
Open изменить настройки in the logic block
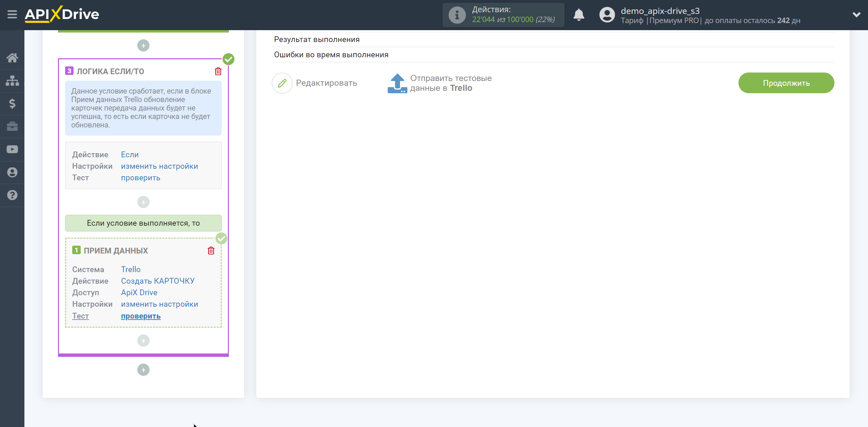tap(159, 166)
